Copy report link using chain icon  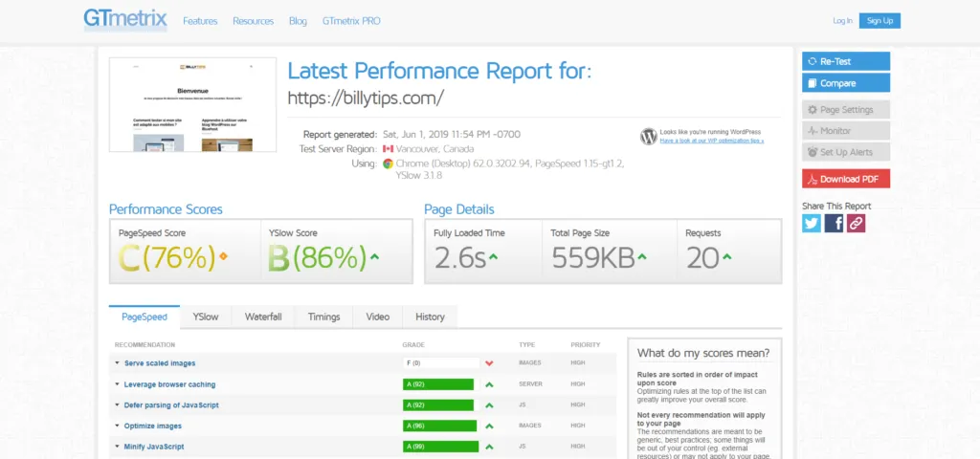(857, 224)
